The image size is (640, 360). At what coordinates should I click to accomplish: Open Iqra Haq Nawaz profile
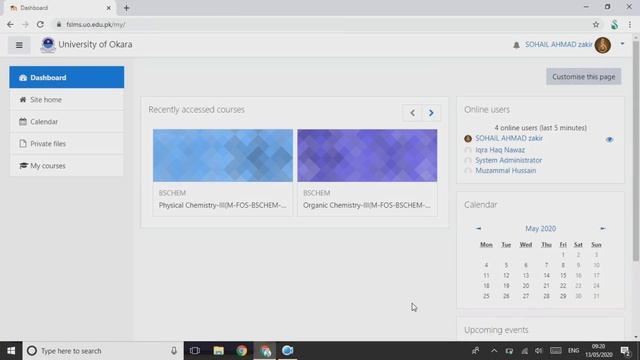pyautogui.click(x=500, y=150)
